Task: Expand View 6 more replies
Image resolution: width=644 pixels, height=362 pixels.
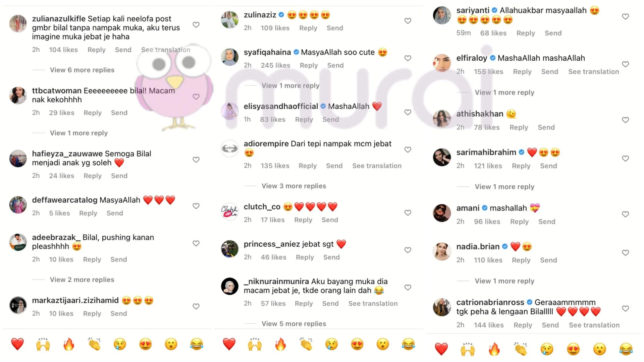Action: click(x=82, y=70)
